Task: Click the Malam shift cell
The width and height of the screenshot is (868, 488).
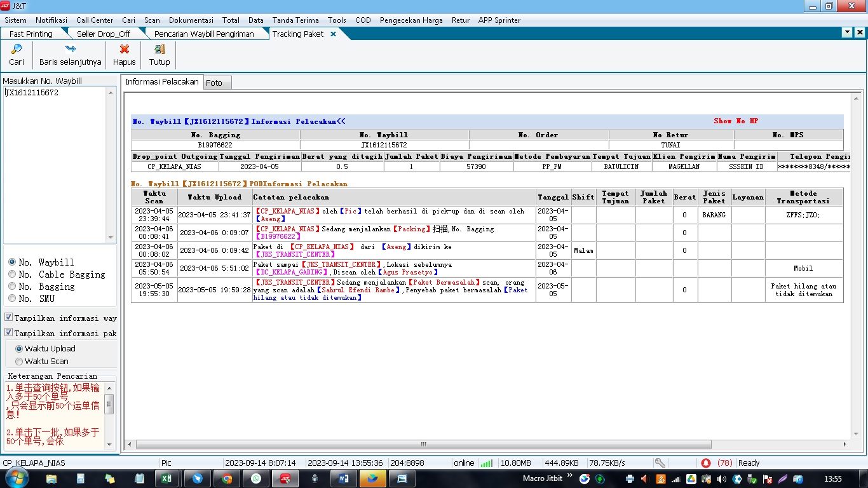Action: (583, 250)
